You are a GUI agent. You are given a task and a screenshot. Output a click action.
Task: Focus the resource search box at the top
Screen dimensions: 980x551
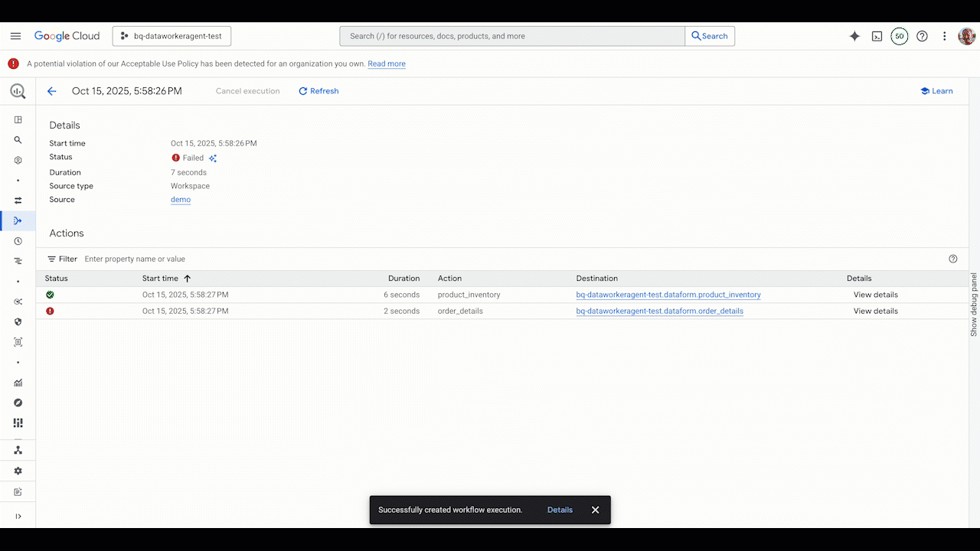pos(513,36)
